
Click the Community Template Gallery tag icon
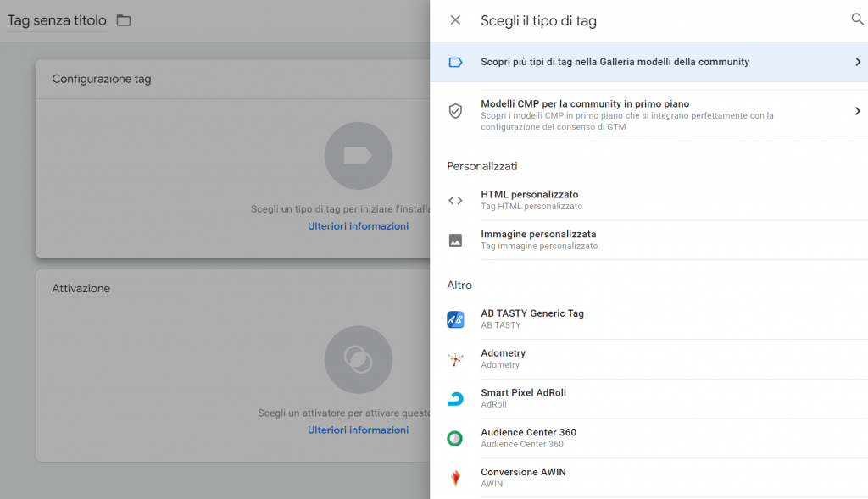coord(455,62)
